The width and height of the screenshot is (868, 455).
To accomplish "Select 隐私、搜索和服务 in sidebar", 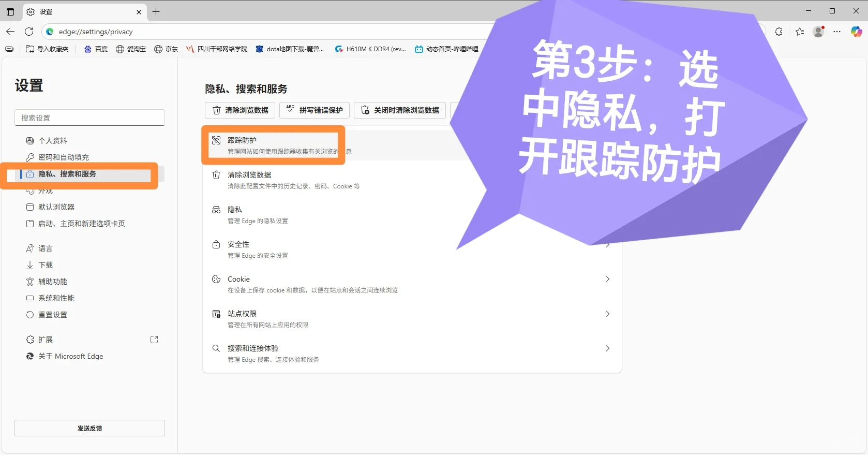I will (x=89, y=174).
